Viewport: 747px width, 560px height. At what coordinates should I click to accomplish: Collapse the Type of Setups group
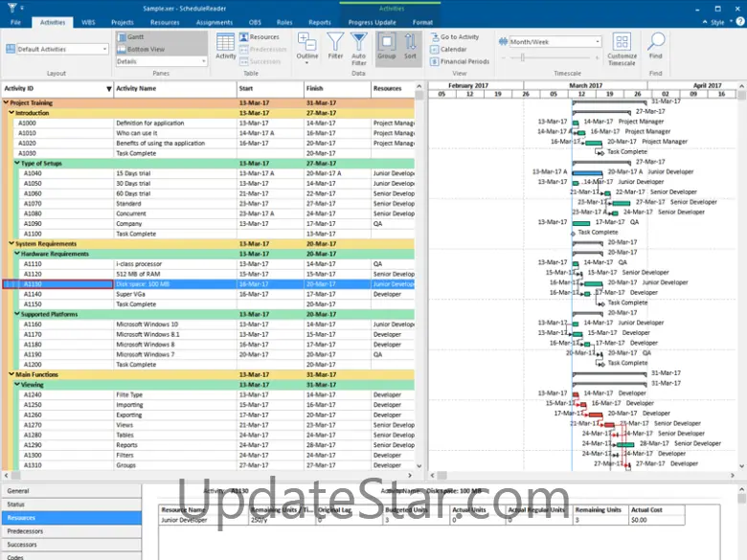pos(17,163)
